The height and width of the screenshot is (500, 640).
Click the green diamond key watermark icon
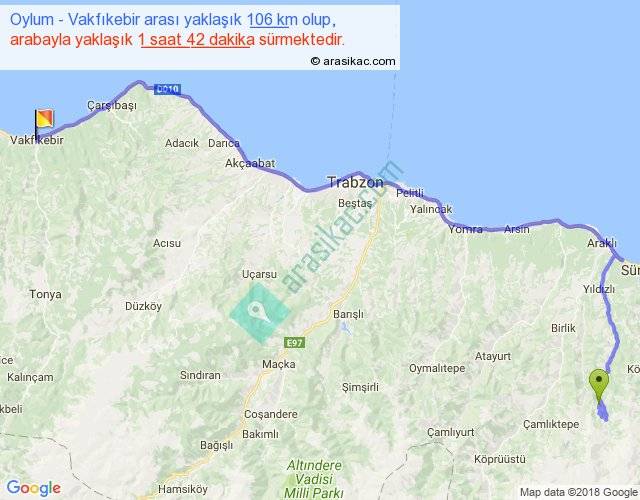tap(258, 311)
